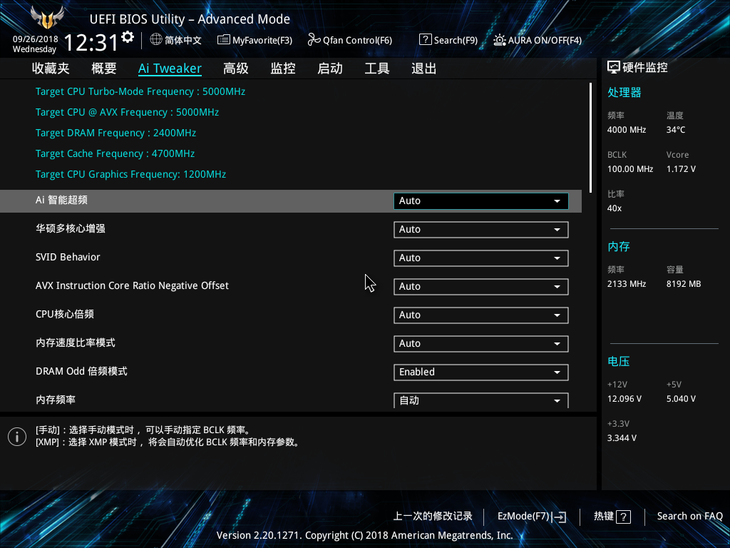Open Search on FAQ

tap(690, 516)
